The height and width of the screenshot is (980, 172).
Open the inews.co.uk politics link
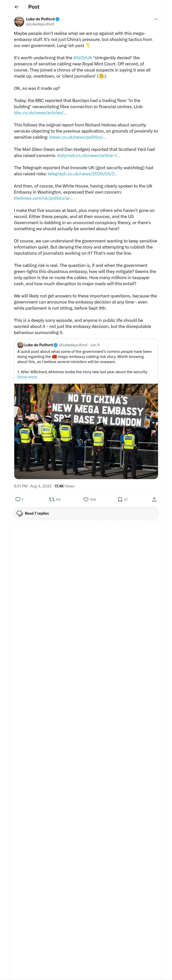[x=78, y=137]
